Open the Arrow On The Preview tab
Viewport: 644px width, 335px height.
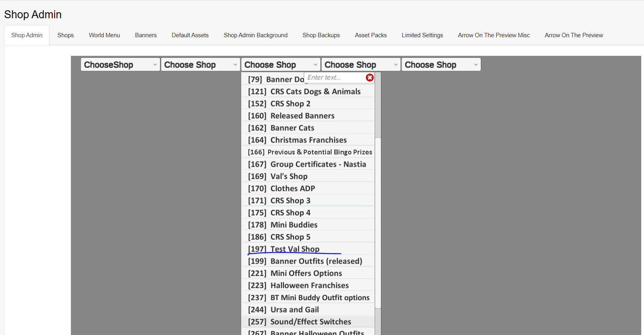[574, 35]
